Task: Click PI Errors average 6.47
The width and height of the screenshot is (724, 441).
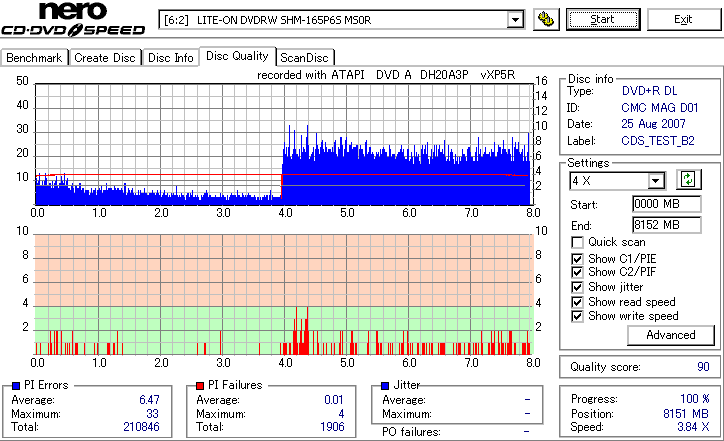Action: (149, 400)
